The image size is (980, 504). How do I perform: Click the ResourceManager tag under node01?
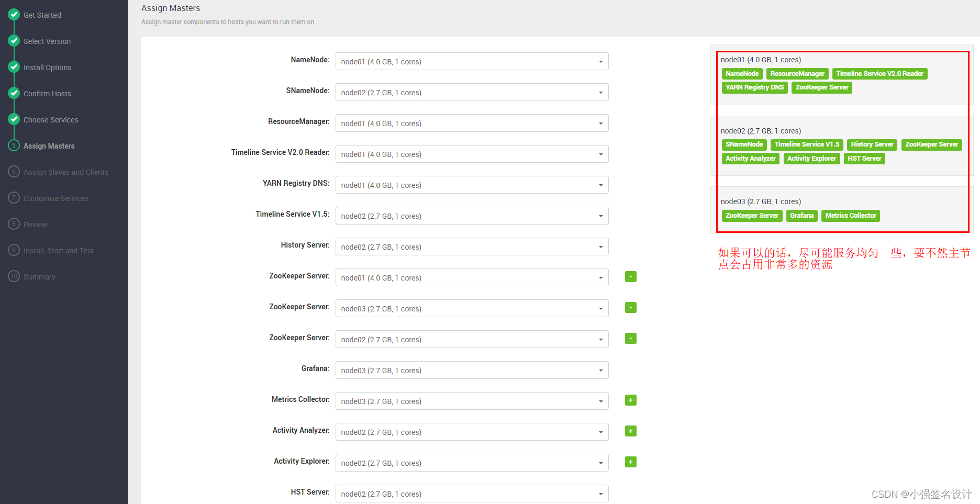797,74
